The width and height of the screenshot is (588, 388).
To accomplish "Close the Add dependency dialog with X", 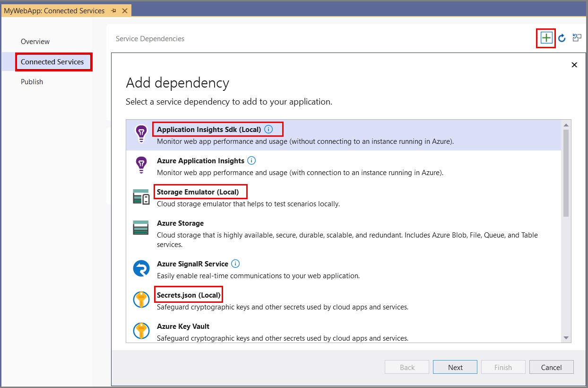I will pos(574,65).
